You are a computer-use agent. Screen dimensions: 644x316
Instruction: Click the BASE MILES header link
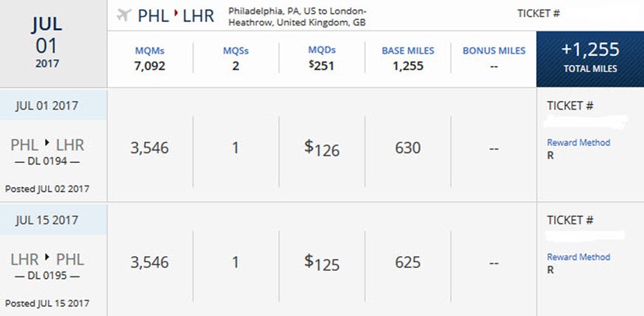pyautogui.click(x=408, y=51)
